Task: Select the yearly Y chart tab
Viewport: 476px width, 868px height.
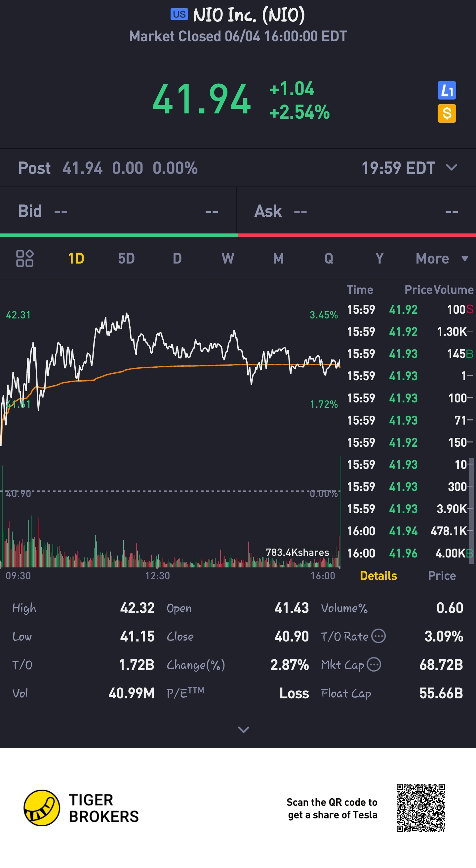Action: [x=379, y=259]
